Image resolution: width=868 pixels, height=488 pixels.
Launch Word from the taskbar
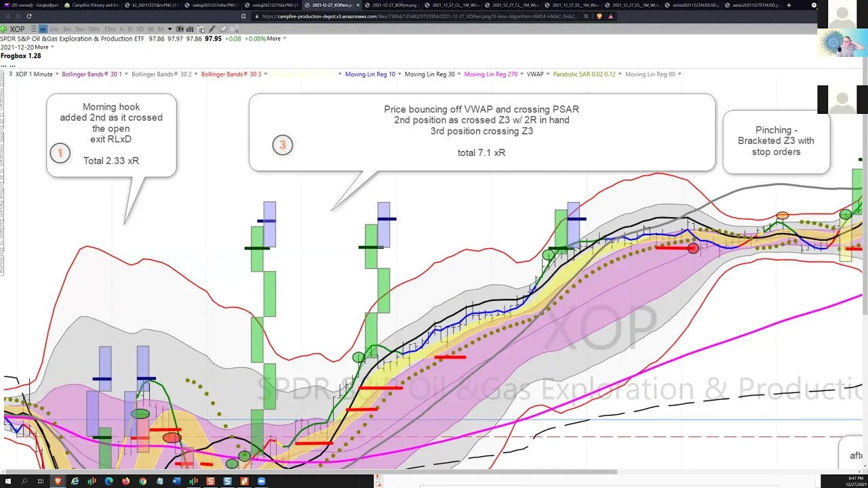click(176, 481)
